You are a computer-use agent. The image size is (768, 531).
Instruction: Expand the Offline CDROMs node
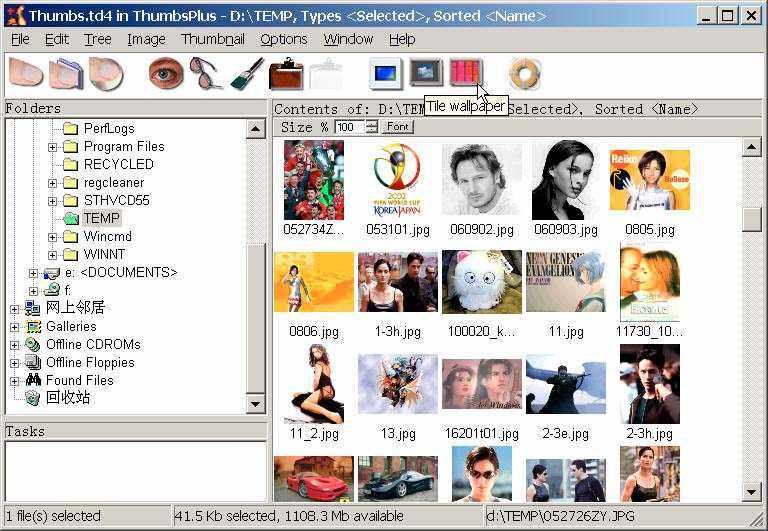click(x=15, y=345)
